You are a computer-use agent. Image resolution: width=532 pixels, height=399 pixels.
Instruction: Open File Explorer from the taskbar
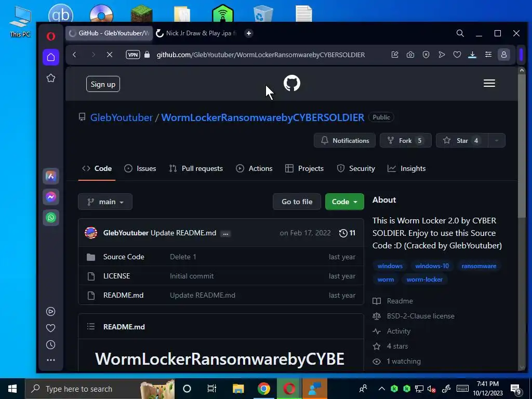(x=238, y=389)
